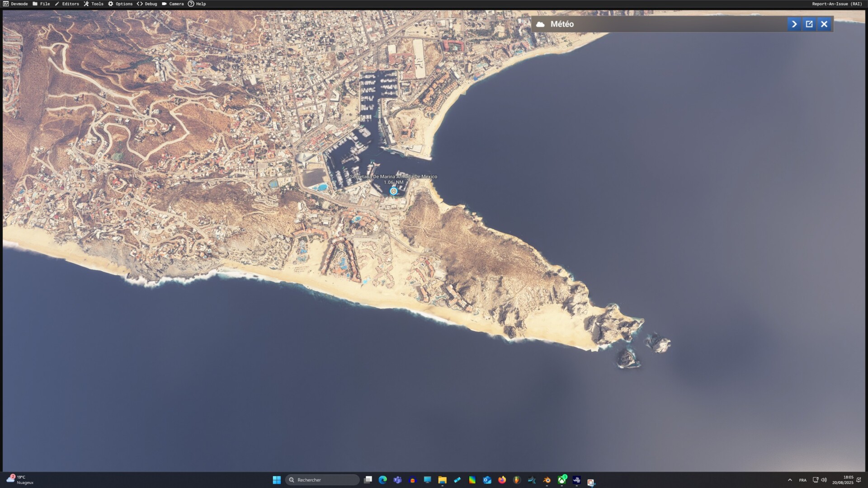The height and width of the screenshot is (488, 868).
Task: Click the Rechercher taskbar search box
Action: point(322,480)
